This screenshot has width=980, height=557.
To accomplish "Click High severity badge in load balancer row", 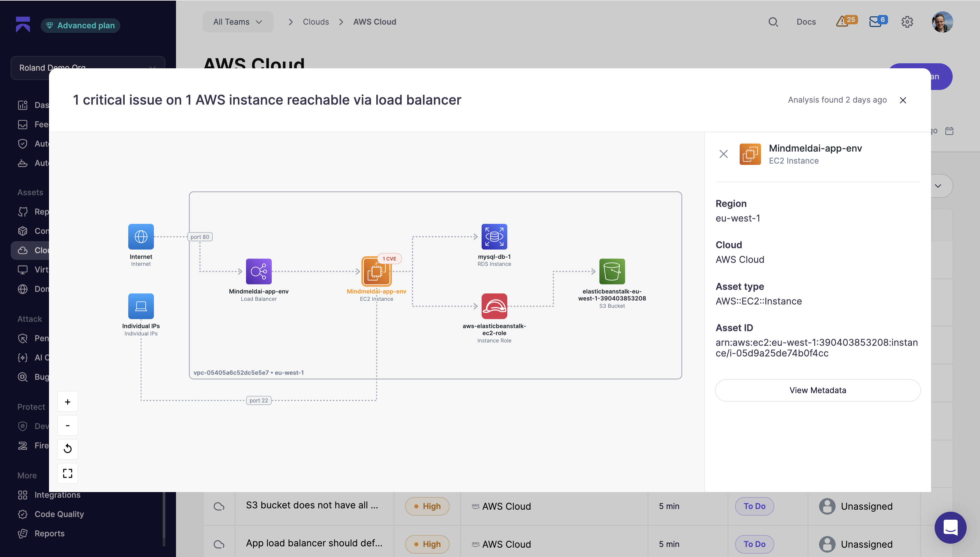I will (x=427, y=544).
